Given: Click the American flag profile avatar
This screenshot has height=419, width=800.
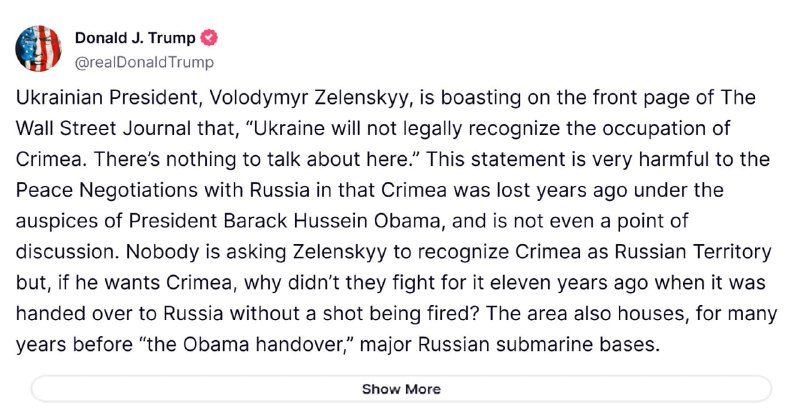Looking at the screenshot, I should 38,48.
